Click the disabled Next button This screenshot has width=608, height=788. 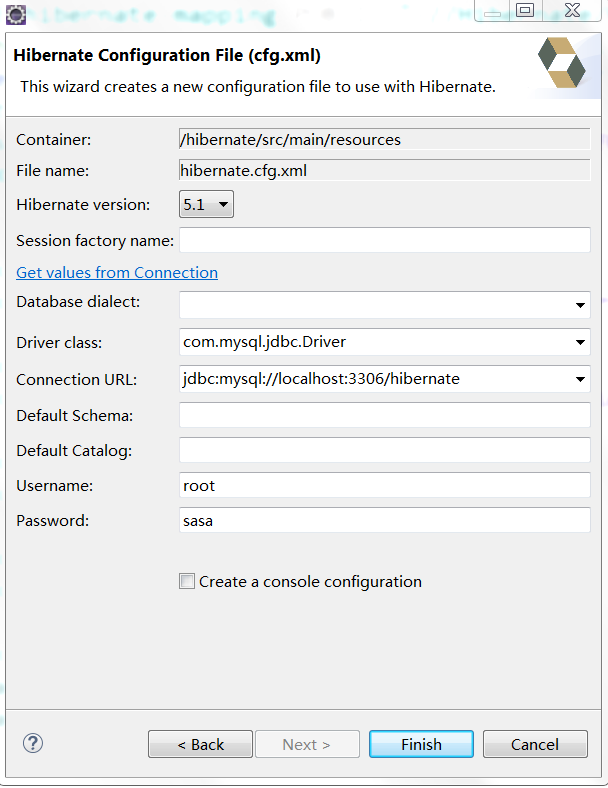(x=307, y=744)
